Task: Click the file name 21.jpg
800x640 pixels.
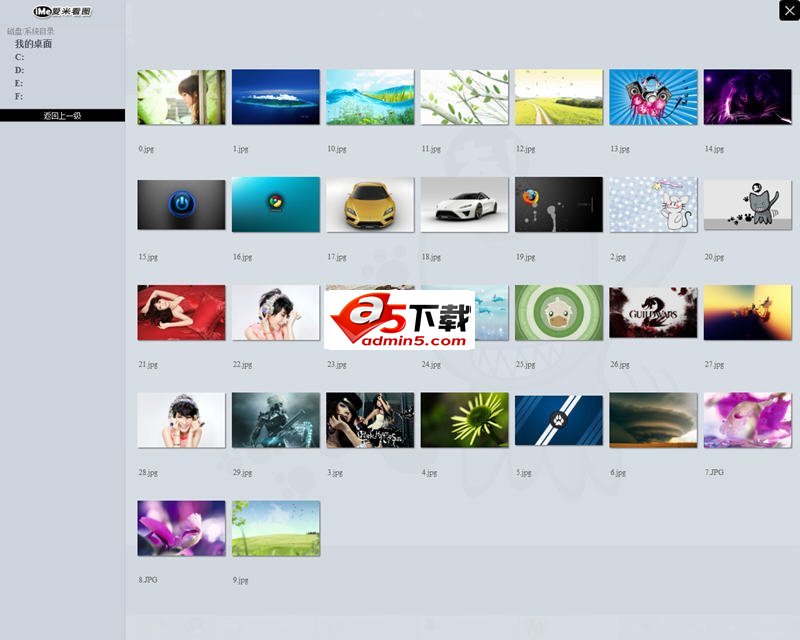Action: point(148,365)
